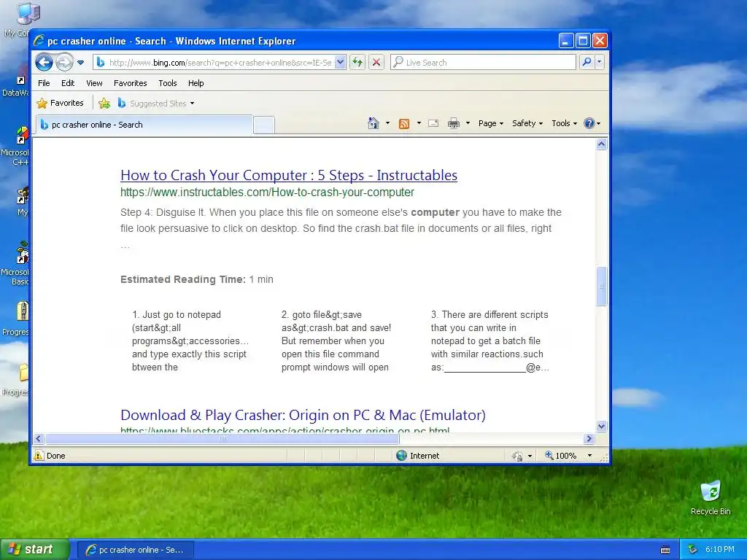This screenshot has height=560, width=747.
Task: Open the Help menu
Action: [x=196, y=83]
